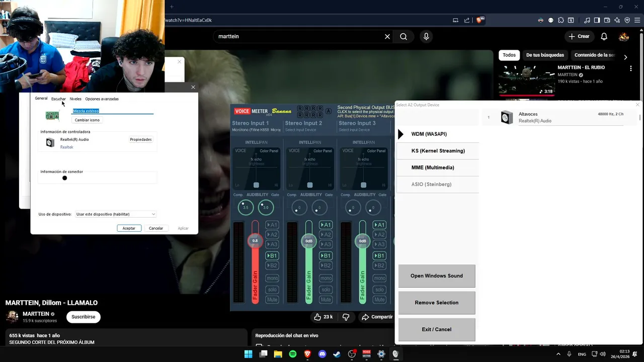Screen dimensions: 644x362
Task: Toggle A1 routing on Stereo Input 1
Action: click(272, 225)
